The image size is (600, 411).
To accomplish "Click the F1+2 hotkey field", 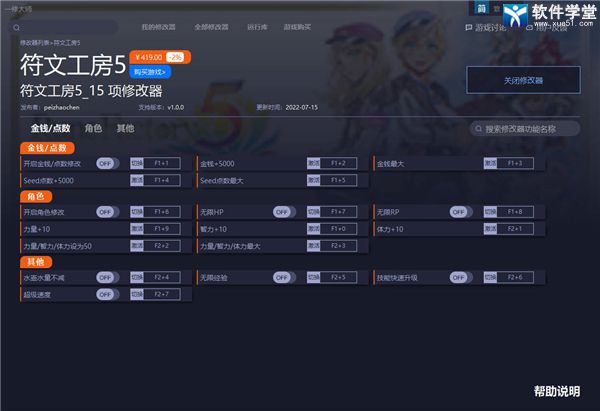I will pos(338,163).
